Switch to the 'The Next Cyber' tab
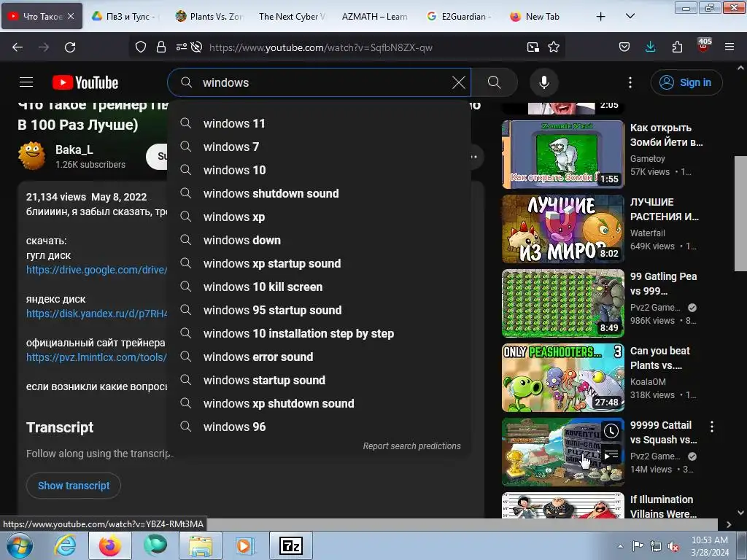The height and width of the screenshot is (560, 747). [292, 16]
